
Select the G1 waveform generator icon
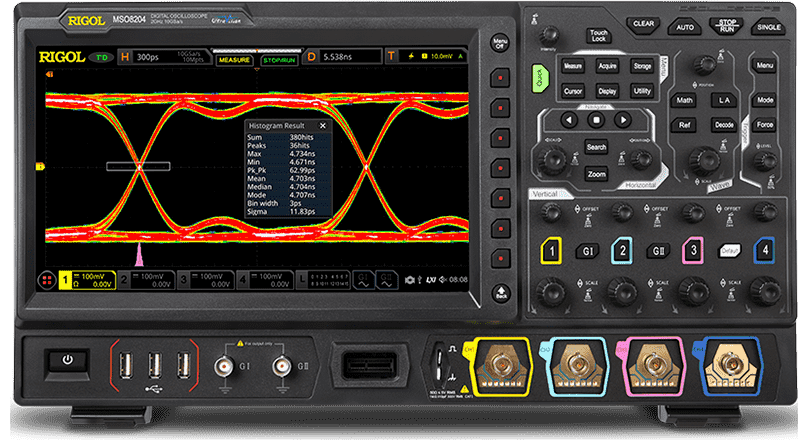click(363, 281)
